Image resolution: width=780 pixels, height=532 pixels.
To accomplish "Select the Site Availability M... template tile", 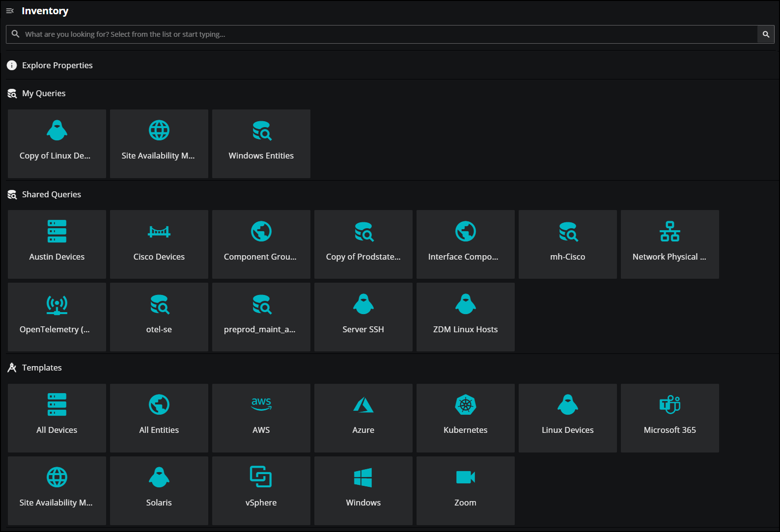I will pos(57,491).
